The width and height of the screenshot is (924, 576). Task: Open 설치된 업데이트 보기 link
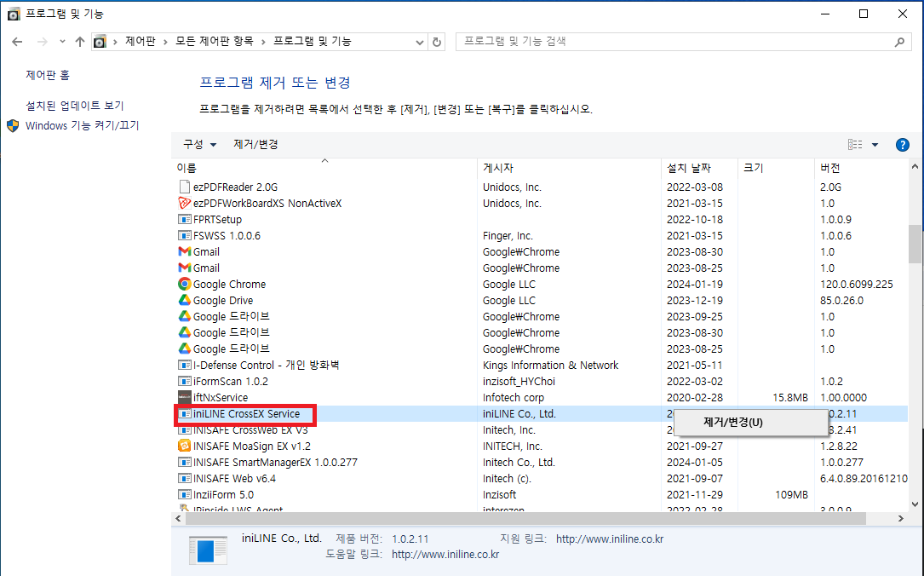click(x=75, y=106)
